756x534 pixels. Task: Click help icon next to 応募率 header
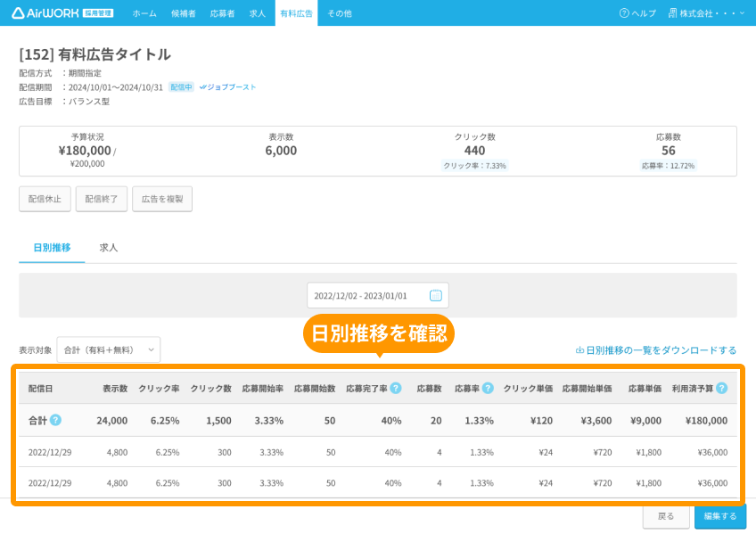488,388
